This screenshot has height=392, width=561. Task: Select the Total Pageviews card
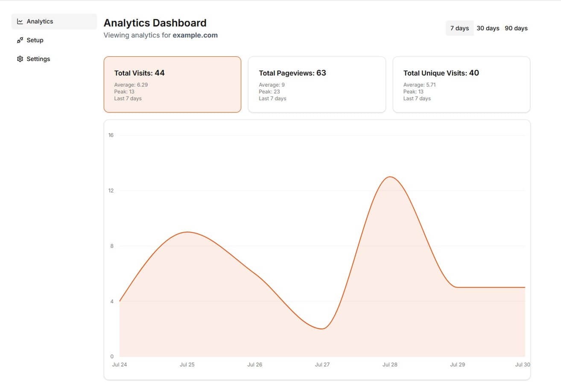317,84
